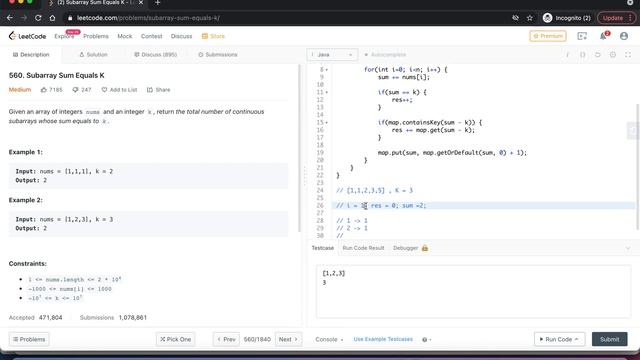
Task: Reset code to default with the revert icon
Action: point(598,55)
